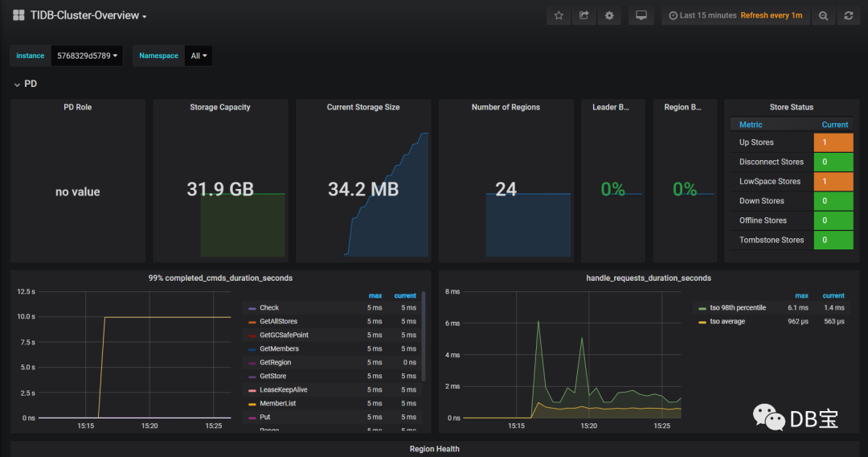Open dashboard settings gear

(609, 15)
